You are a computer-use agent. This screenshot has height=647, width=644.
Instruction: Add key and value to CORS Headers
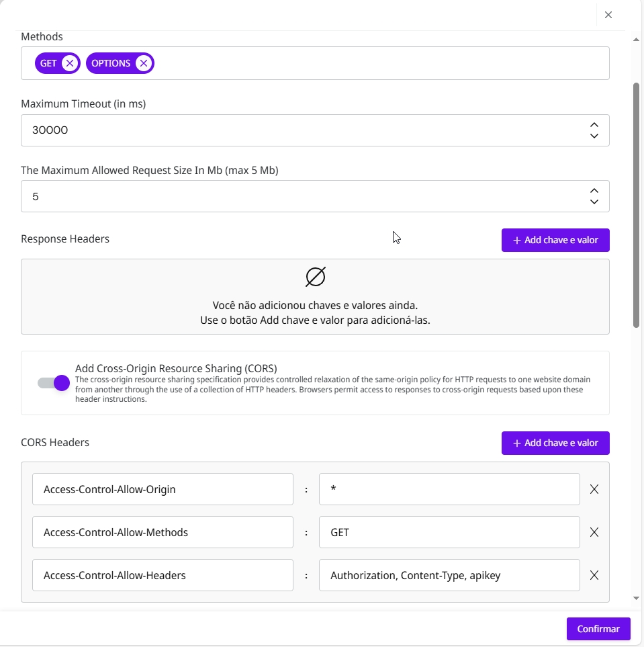(555, 443)
